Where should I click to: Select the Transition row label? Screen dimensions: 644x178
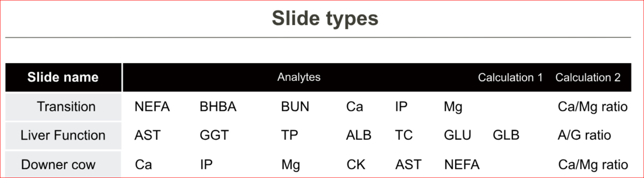66,107
